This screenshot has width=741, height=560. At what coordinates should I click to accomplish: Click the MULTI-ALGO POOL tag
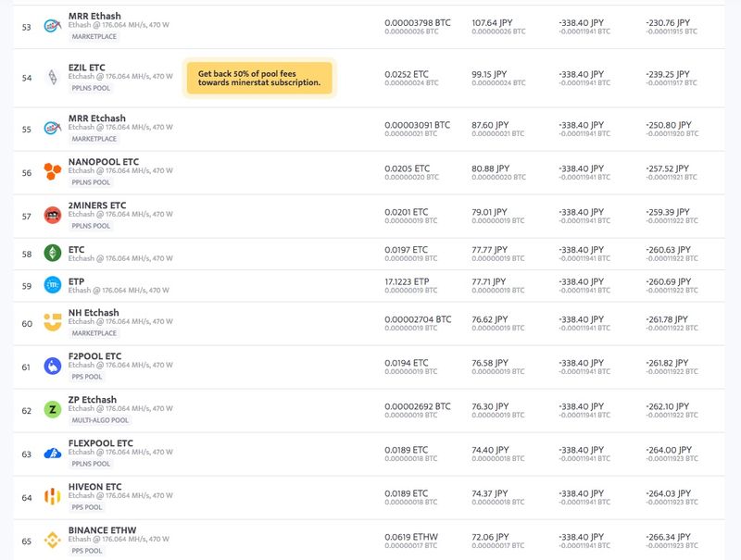[x=100, y=420]
